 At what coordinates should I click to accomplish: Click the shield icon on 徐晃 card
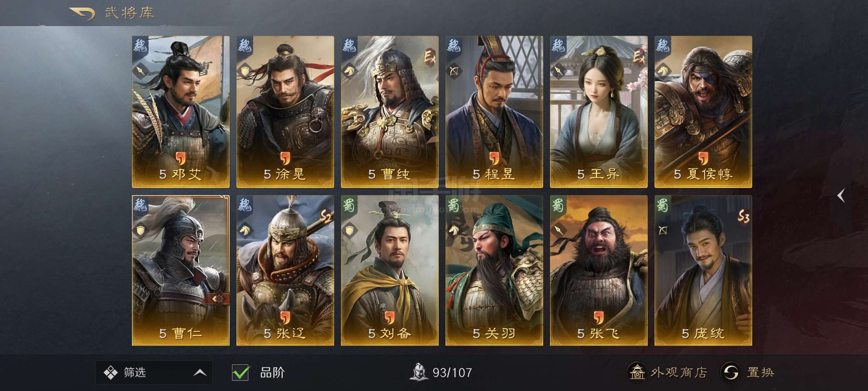pyautogui.click(x=245, y=71)
